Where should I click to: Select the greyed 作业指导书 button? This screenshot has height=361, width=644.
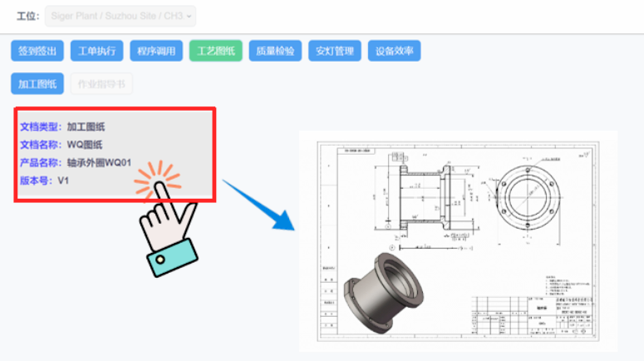[101, 83]
